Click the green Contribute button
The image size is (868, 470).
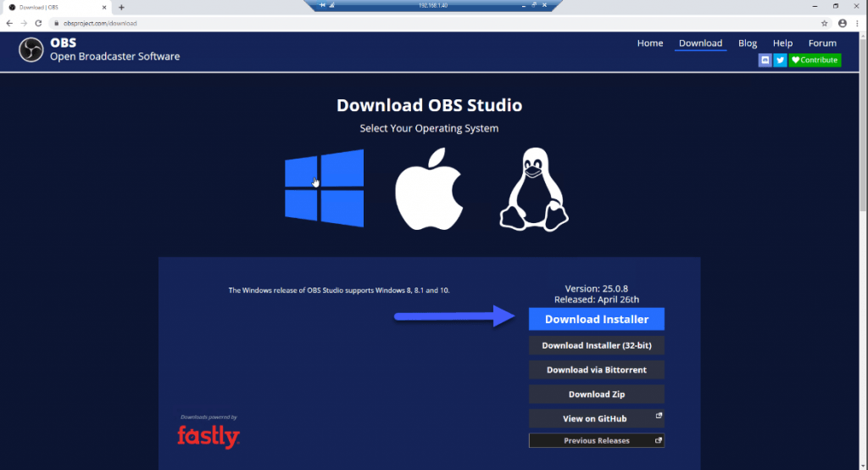pos(815,60)
